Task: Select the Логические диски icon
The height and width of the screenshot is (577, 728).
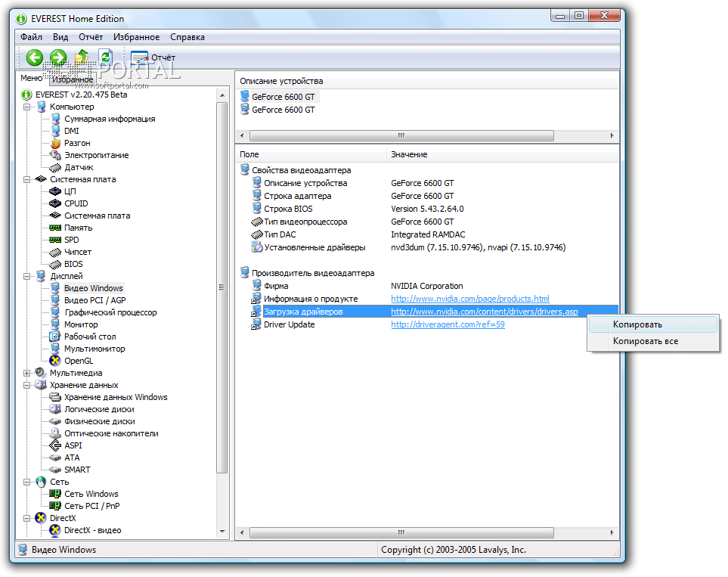Action: 55,409
